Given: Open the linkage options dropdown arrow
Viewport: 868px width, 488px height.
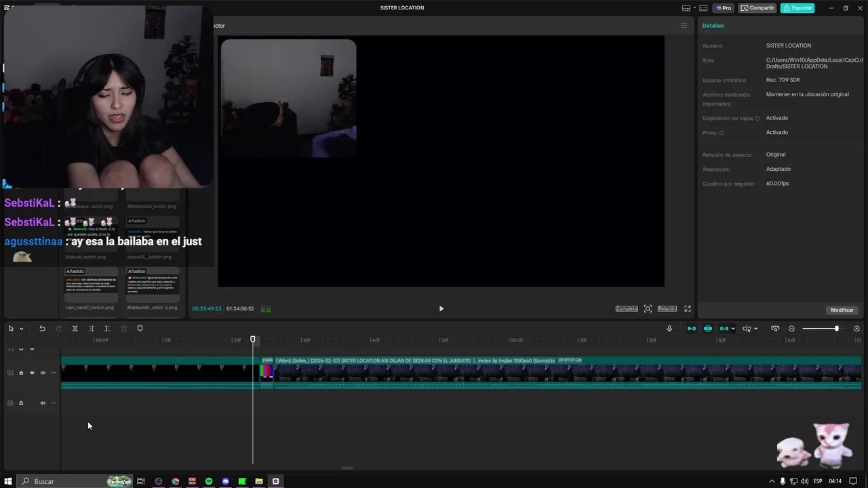Looking at the screenshot, I should coord(733,329).
